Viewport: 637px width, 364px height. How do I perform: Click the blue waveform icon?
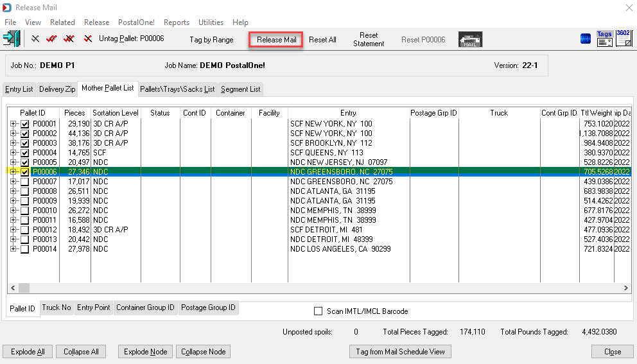(x=586, y=39)
